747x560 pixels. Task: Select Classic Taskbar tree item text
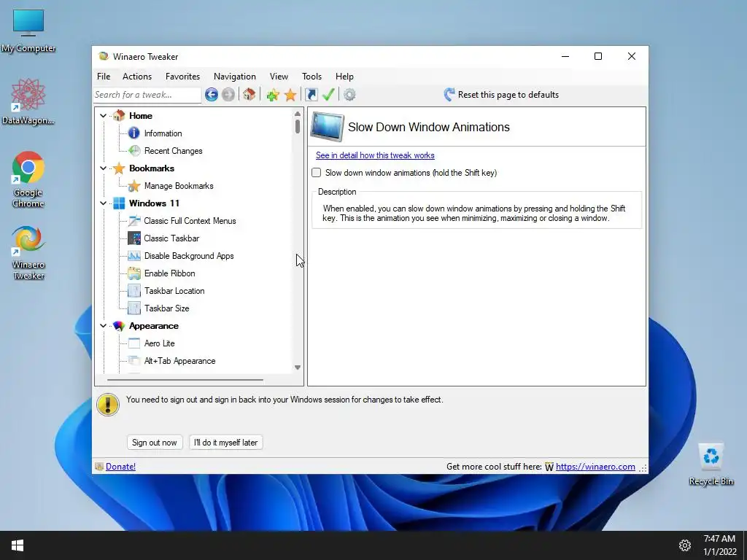pos(171,238)
